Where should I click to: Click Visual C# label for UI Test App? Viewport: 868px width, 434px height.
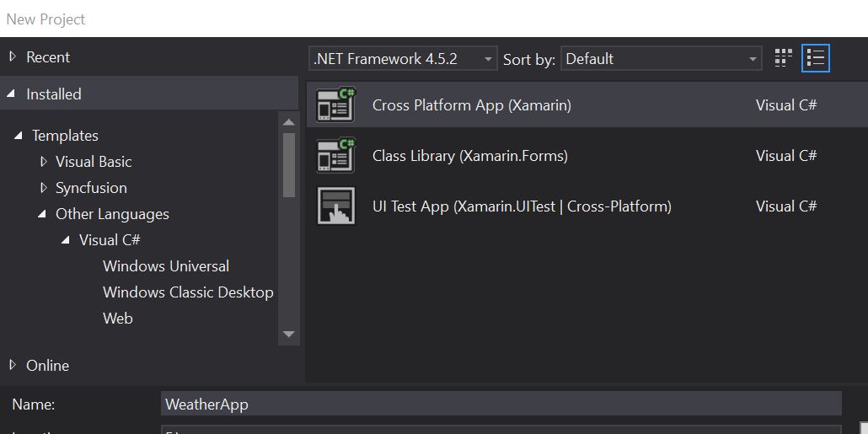[786, 206]
